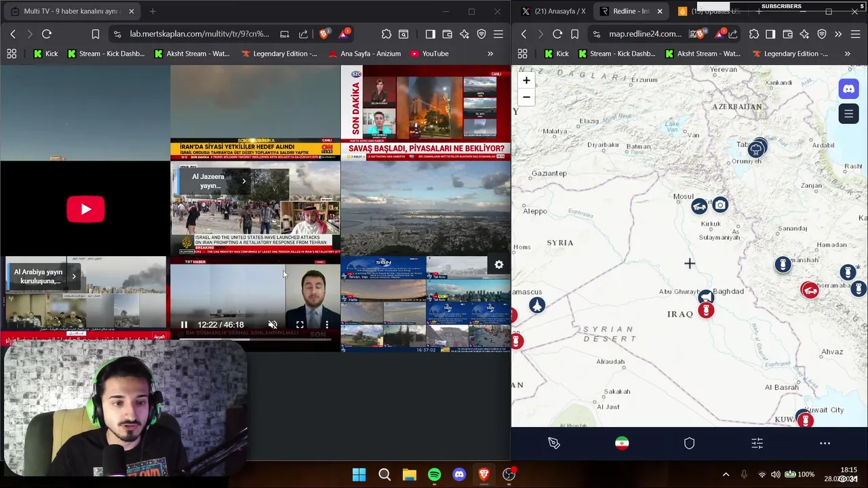Reload the Multi TV page
The image size is (868, 488).
click(x=47, y=34)
